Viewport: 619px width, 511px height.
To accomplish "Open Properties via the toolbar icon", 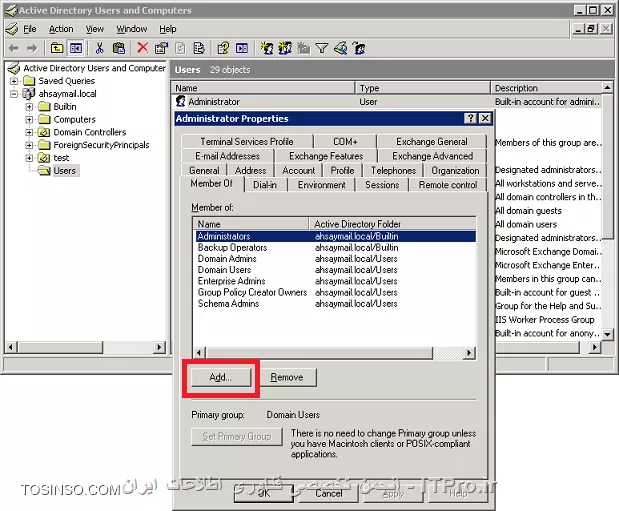I will click(161, 49).
